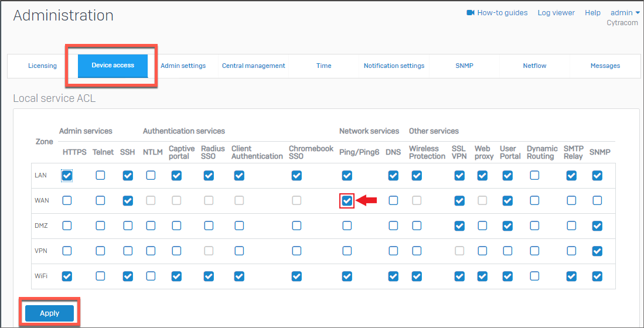Uncheck WAN Ping/Ping6 checkbox

tap(347, 201)
